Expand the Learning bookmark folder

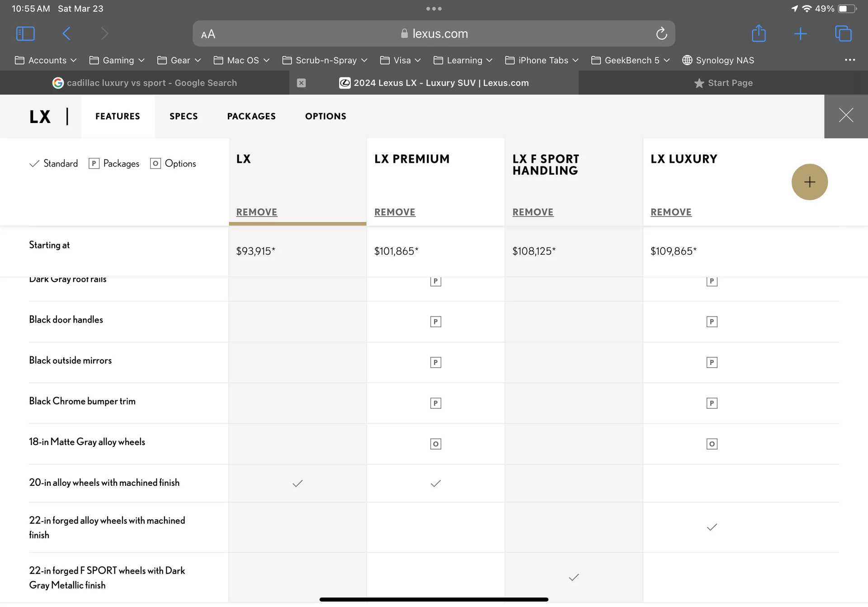tap(463, 60)
